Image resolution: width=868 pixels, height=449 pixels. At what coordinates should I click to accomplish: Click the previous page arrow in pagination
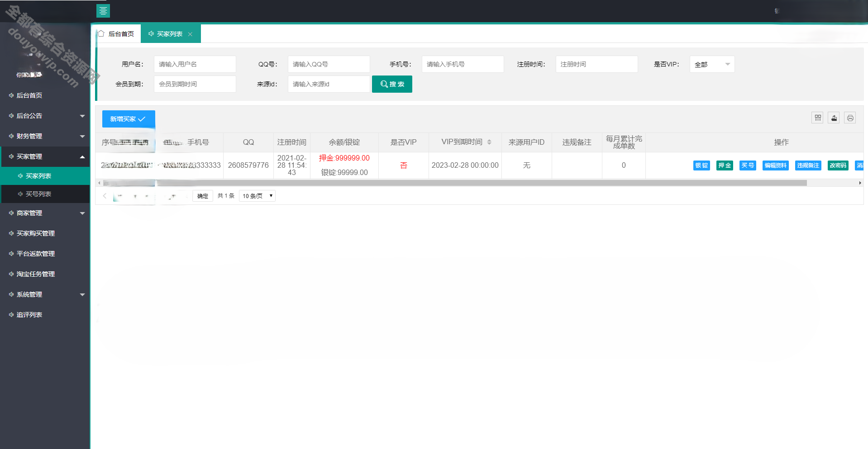click(x=105, y=196)
